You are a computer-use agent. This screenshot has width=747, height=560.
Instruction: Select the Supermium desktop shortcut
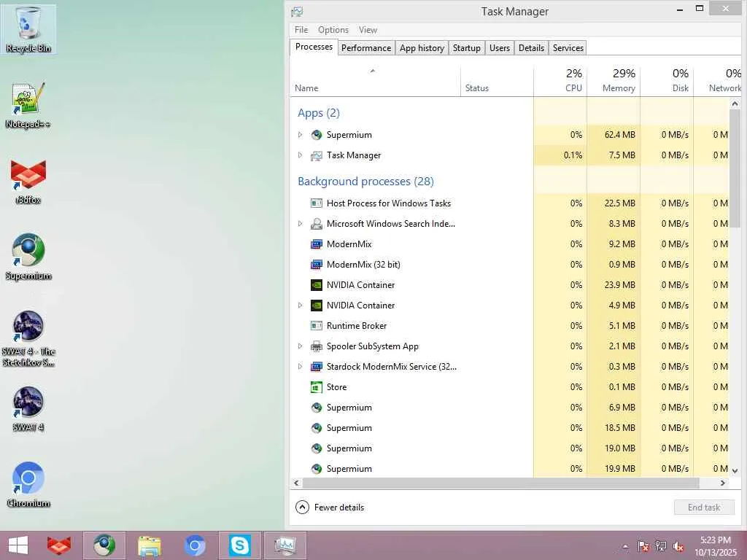[28, 257]
